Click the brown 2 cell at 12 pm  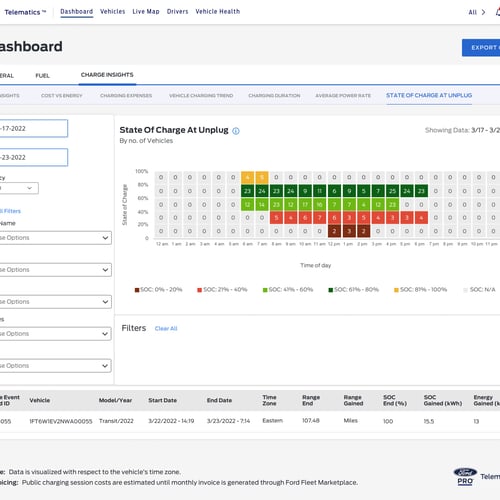334,231
